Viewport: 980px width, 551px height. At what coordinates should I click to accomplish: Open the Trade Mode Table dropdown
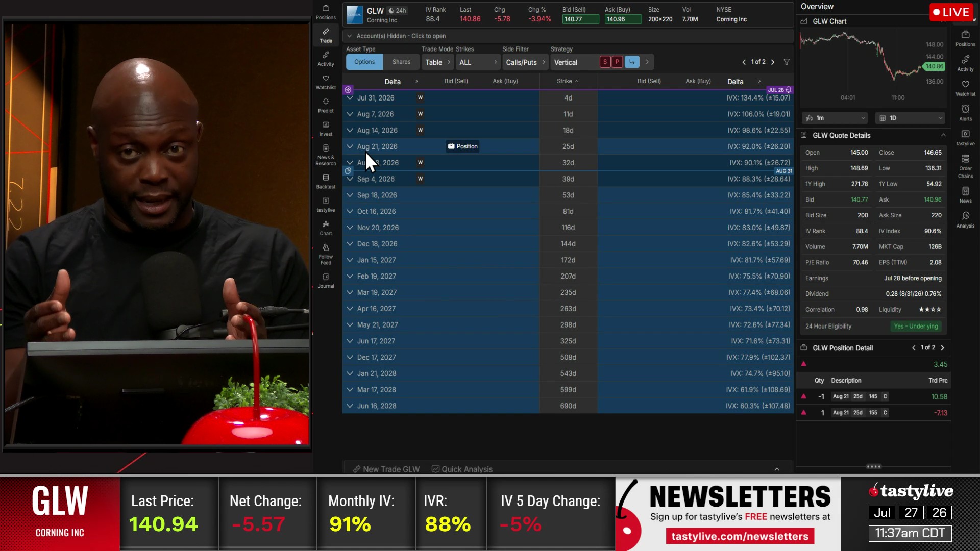point(437,62)
